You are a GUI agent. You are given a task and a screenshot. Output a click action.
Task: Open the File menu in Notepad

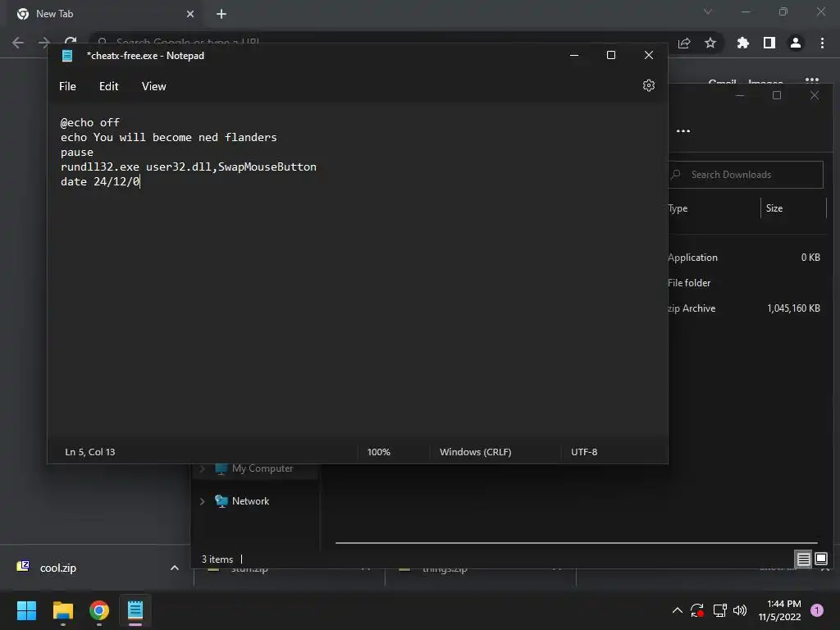point(67,86)
